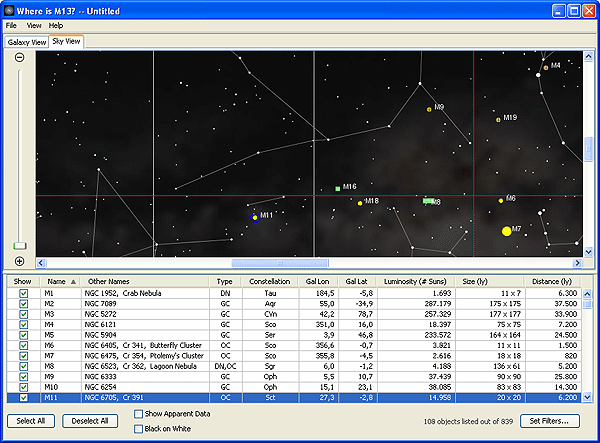
Task: Select the M9 globular cluster marker
Action: (x=429, y=109)
